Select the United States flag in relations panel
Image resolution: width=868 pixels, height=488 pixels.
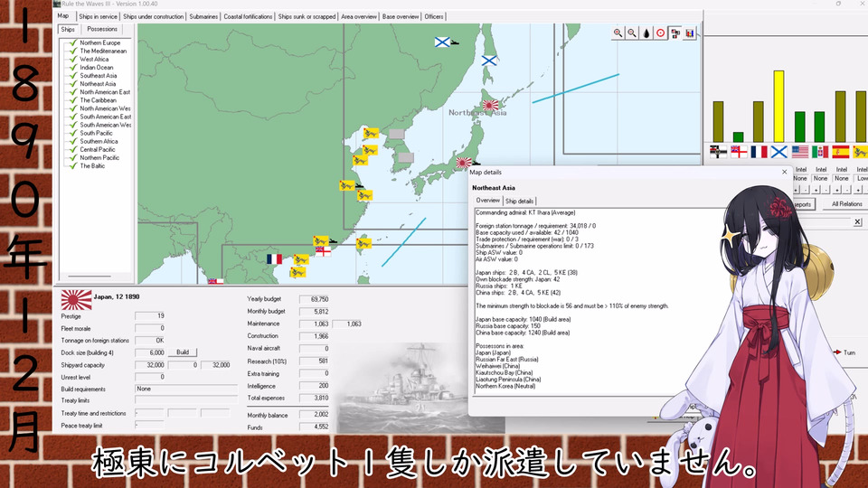(800, 152)
